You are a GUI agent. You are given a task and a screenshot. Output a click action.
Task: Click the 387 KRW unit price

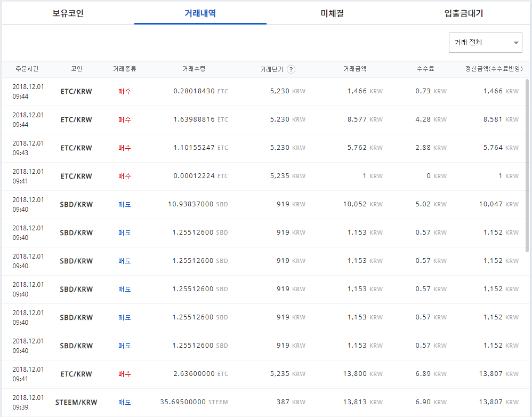point(291,402)
